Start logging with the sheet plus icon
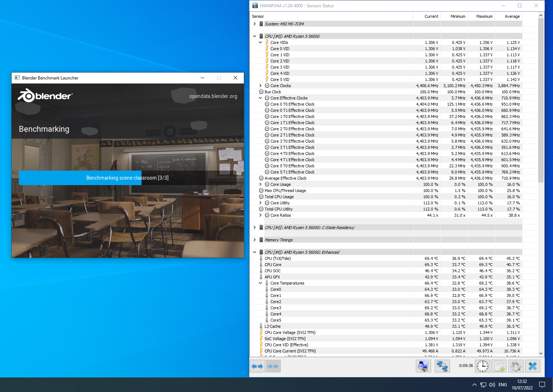Screen dimensions: 553x392 click(499, 366)
